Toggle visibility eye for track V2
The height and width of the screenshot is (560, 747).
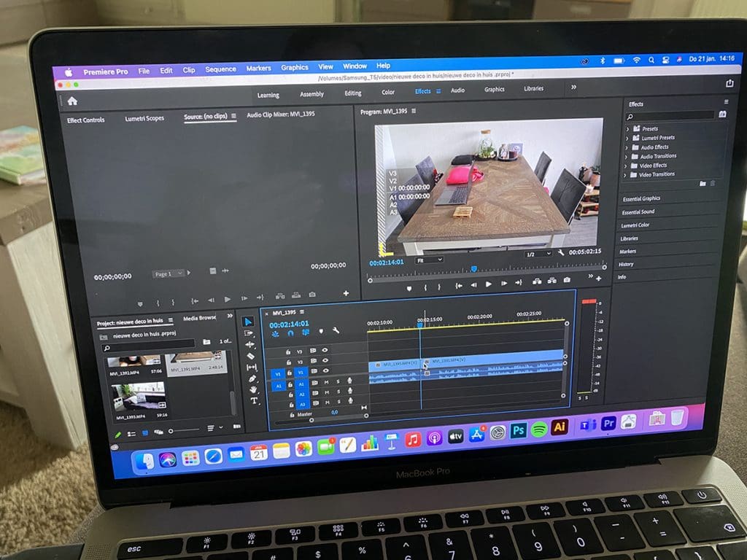tap(325, 361)
